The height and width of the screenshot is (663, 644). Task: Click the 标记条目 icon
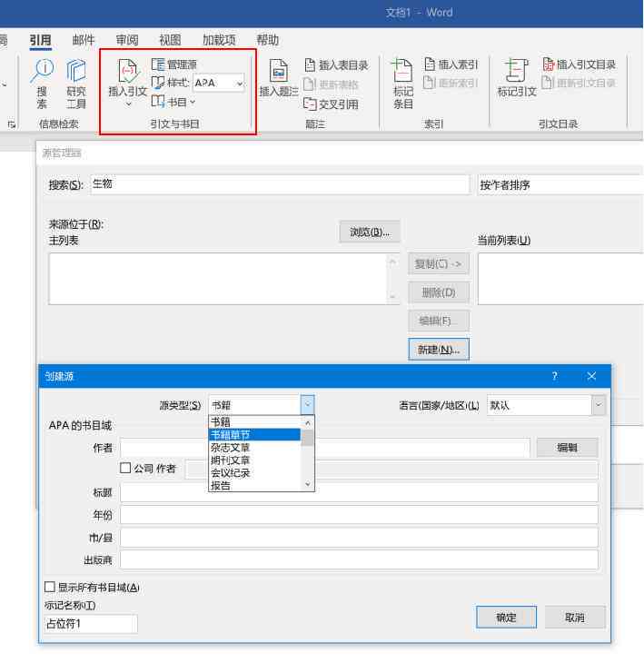pyautogui.click(x=402, y=70)
